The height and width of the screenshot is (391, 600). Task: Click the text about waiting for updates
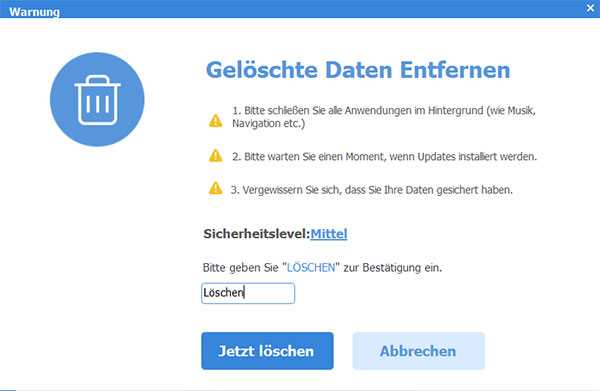(x=385, y=157)
